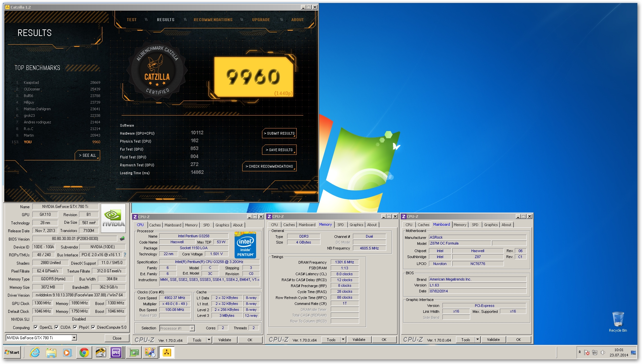Open Processor #1 selection dropdown
Viewport: 642px width, 364px height.
click(x=192, y=328)
